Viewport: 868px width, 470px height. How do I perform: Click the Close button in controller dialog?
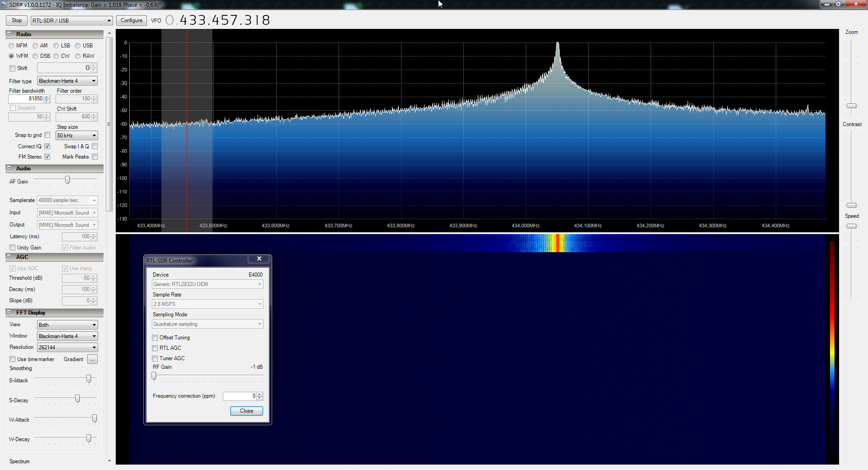(x=246, y=411)
